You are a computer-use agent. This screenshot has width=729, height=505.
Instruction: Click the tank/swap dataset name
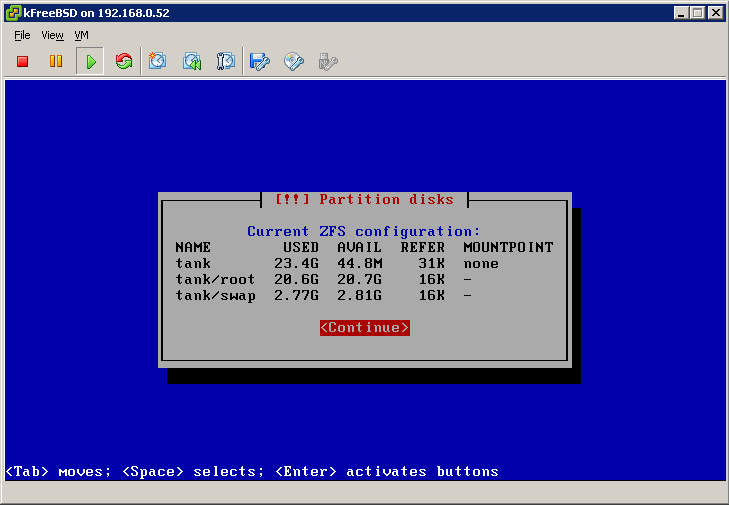[215, 296]
